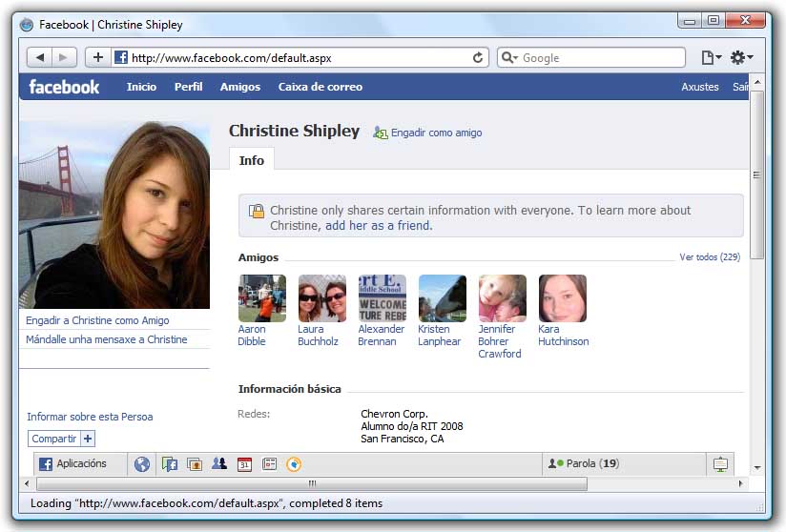Image resolution: width=786 pixels, height=532 pixels.
Task: Click Engadir como amigo link
Action: coord(436,133)
